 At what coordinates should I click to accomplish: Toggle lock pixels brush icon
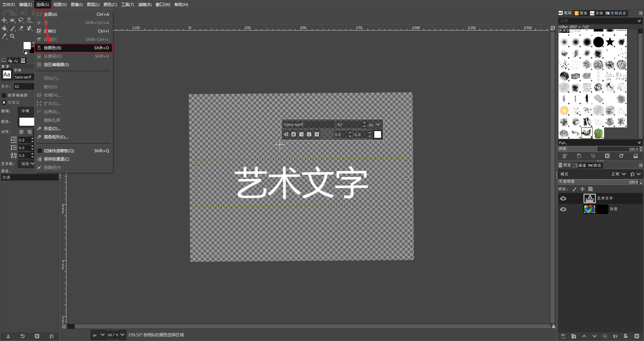click(x=574, y=189)
